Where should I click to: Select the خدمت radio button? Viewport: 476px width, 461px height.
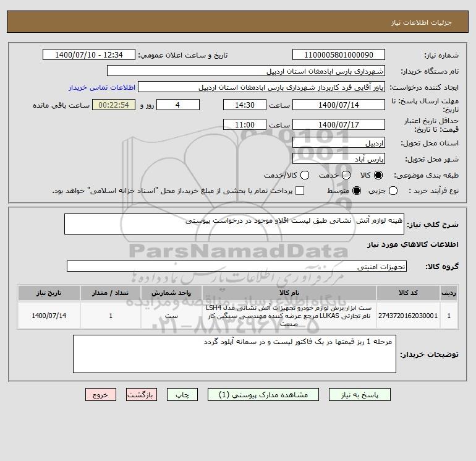tap(346, 175)
